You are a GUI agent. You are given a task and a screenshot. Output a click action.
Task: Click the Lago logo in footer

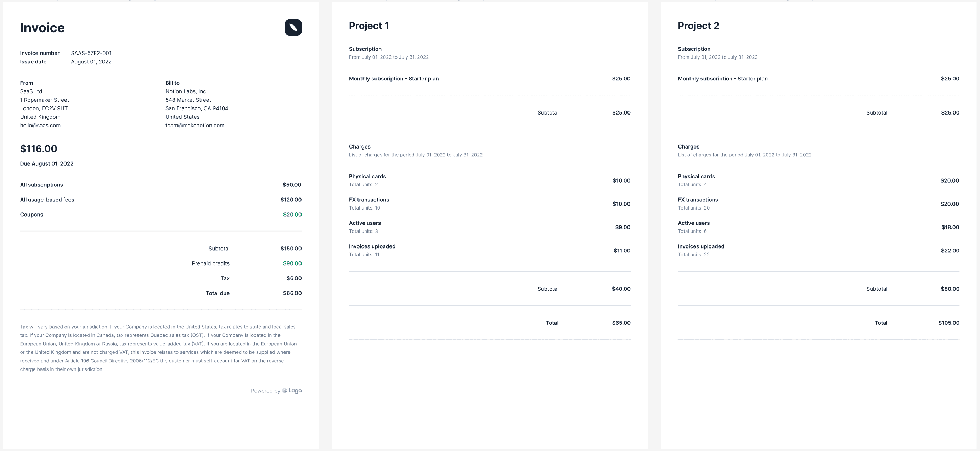pos(292,390)
